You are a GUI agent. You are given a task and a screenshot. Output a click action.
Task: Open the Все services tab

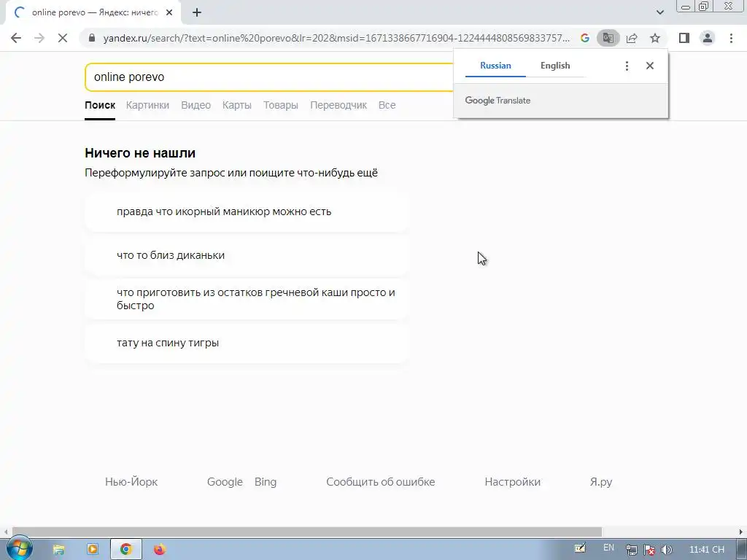point(387,105)
